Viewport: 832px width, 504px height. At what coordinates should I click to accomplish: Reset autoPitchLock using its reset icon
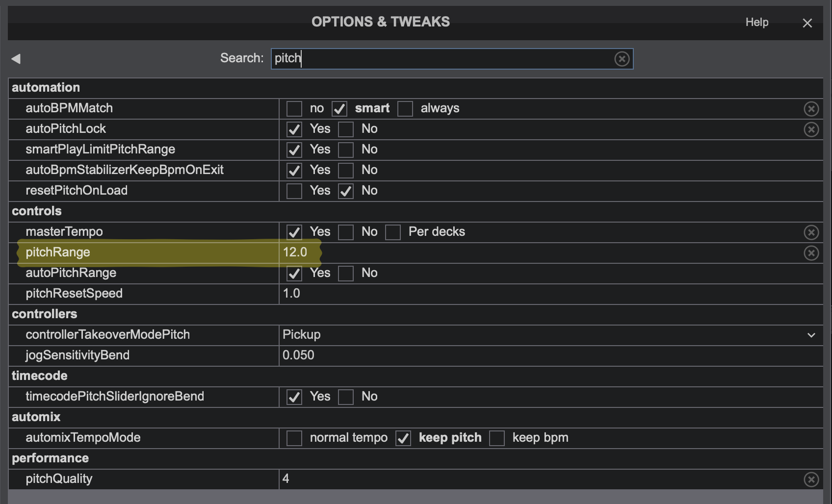click(x=811, y=129)
